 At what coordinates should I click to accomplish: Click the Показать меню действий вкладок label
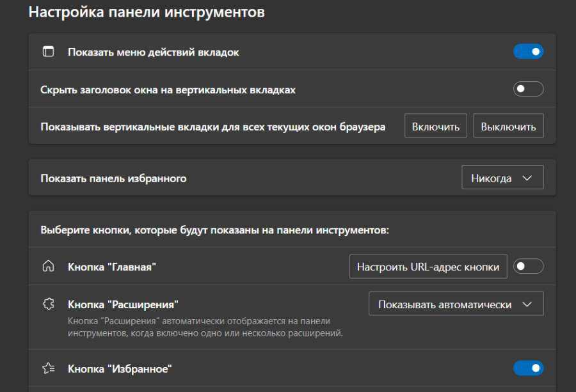(153, 52)
